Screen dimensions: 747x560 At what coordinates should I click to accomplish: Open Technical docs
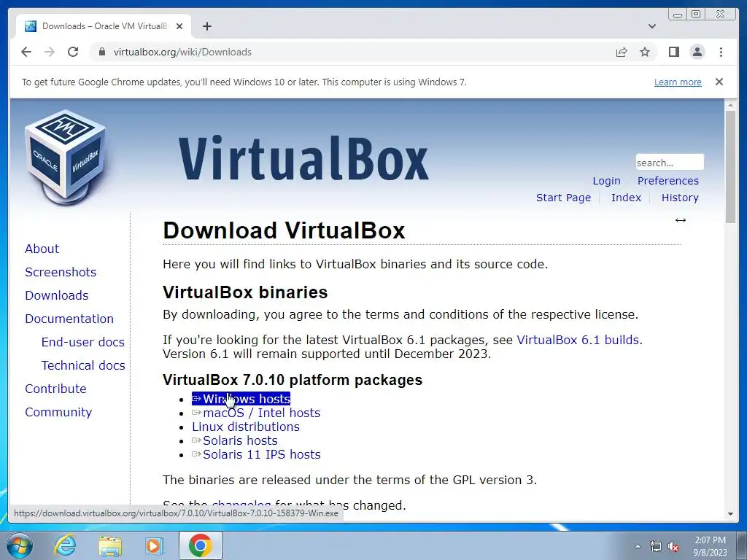(83, 365)
